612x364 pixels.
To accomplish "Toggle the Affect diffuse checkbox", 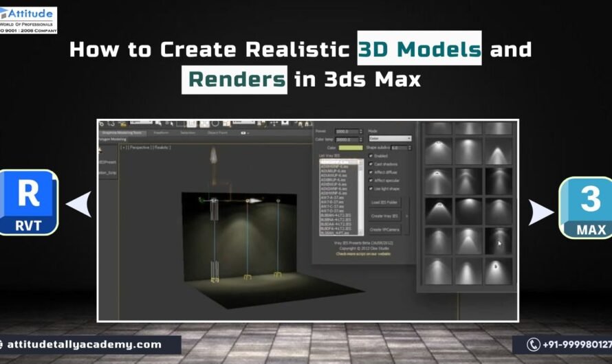I will point(371,172).
